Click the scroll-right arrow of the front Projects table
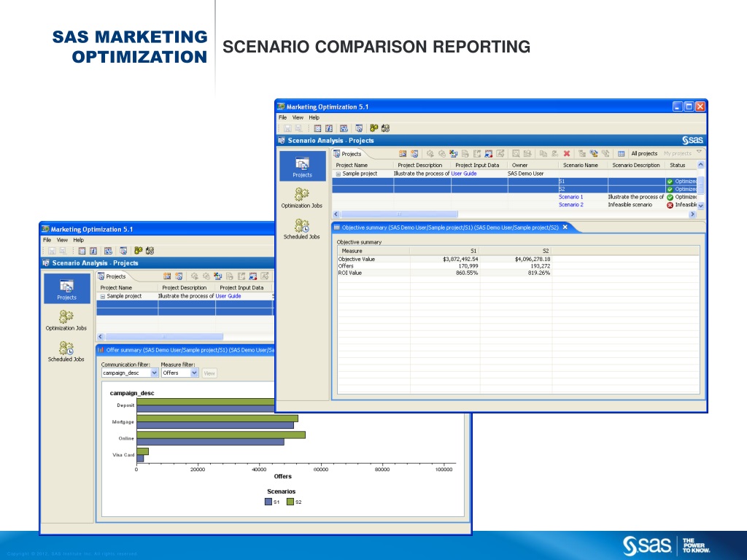The width and height of the screenshot is (747, 560). click(x=693, y=214)
